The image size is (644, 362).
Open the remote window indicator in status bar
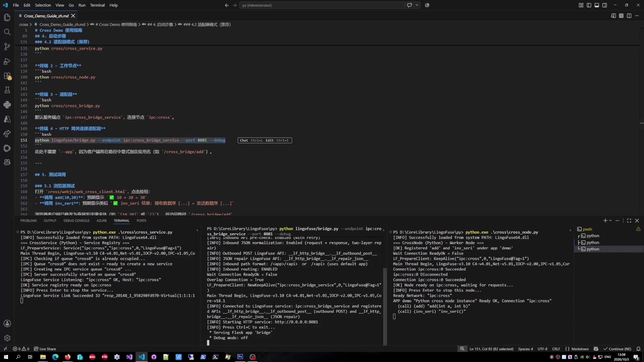pos(5,349)
